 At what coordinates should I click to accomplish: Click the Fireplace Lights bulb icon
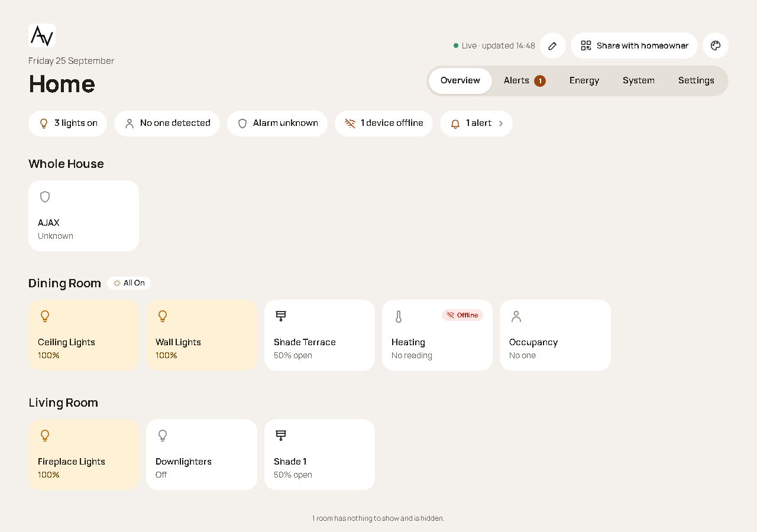(x=45, y=436)
